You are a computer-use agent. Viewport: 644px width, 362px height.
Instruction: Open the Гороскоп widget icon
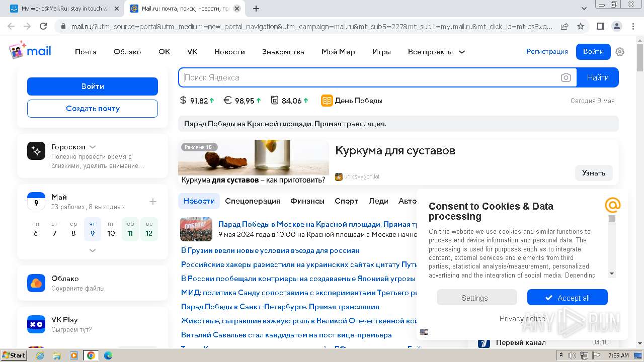(36, 151)
